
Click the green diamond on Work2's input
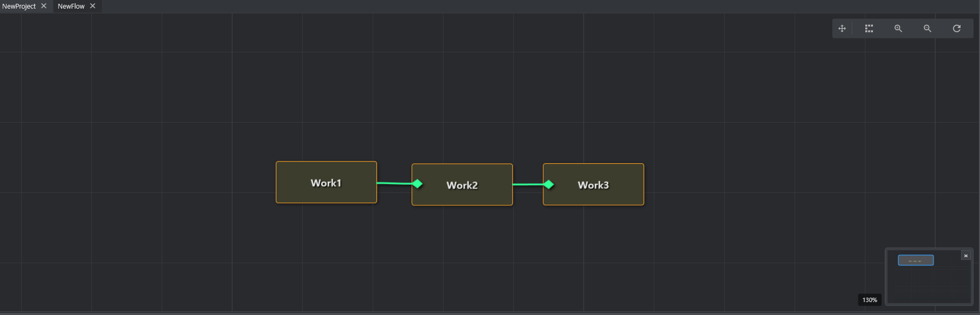tap(417, 184)
